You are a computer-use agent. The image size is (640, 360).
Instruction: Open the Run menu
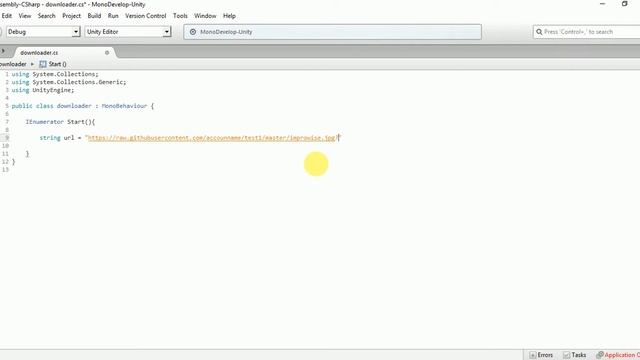113,16
